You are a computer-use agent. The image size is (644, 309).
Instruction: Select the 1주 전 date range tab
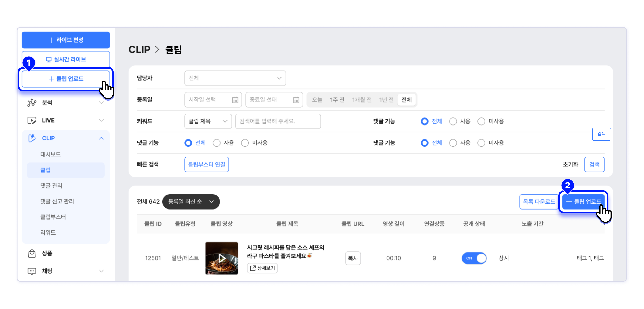pyautogui.click(x=337, y=100)
